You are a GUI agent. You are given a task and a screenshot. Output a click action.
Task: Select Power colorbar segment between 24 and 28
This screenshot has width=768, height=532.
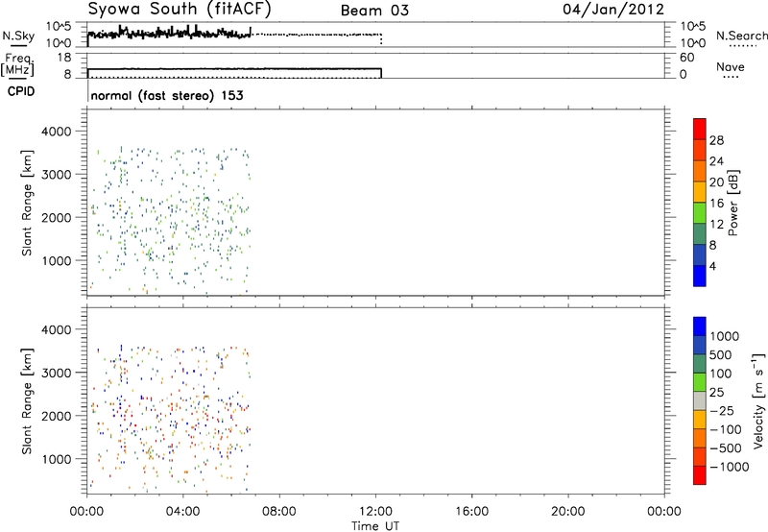[700, 150]
